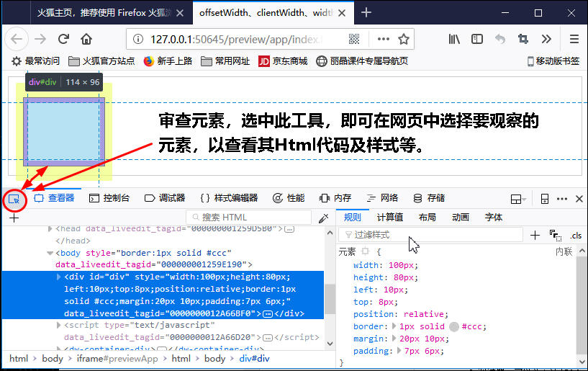Close the offsetWidth clientWidth tab

(x=342, y=13)
